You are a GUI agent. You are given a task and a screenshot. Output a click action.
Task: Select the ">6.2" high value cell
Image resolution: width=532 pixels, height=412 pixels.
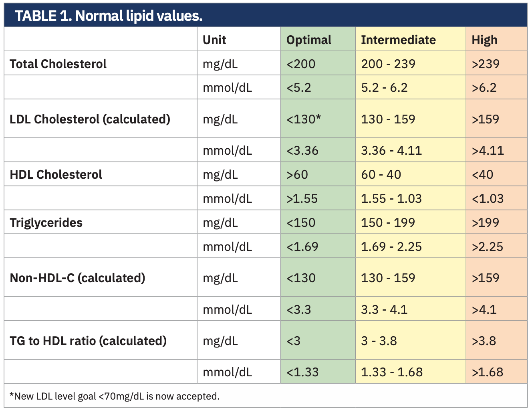click(x=484, y=88)
